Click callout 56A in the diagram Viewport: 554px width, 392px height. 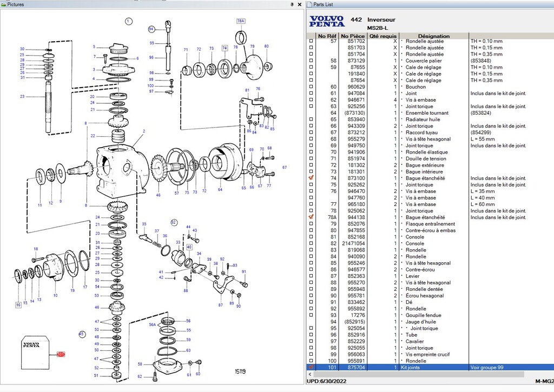[x=152, y=324]
